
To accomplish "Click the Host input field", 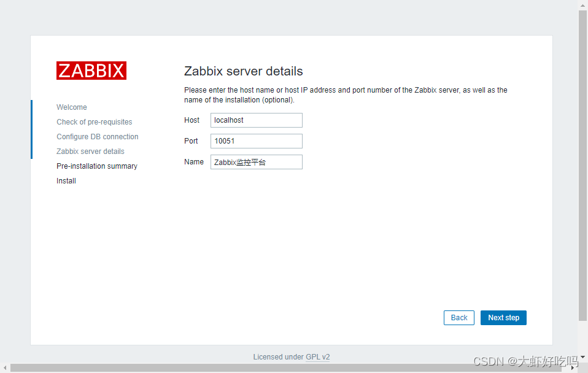I will click(256, 120).
